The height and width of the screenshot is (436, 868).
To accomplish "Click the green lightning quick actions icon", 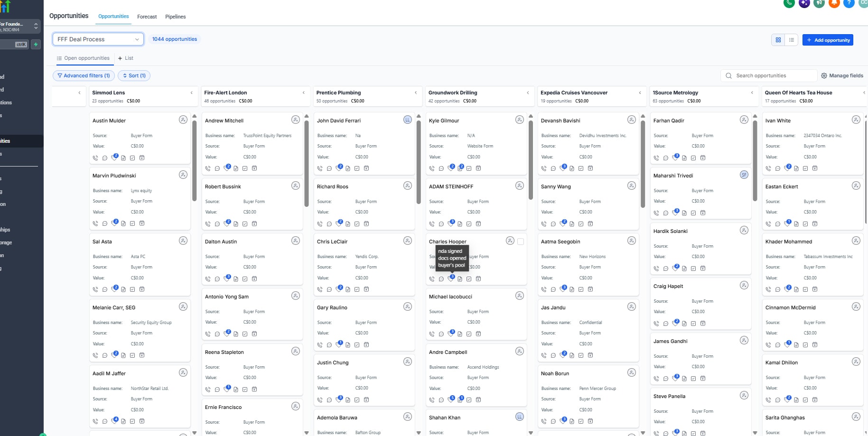I will click(x=36, y=44).
